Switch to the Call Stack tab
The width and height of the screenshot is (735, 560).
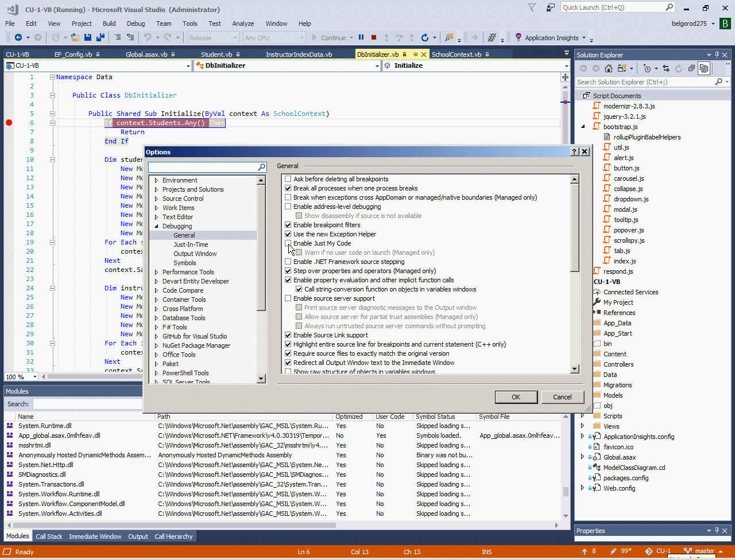point(49,536)
